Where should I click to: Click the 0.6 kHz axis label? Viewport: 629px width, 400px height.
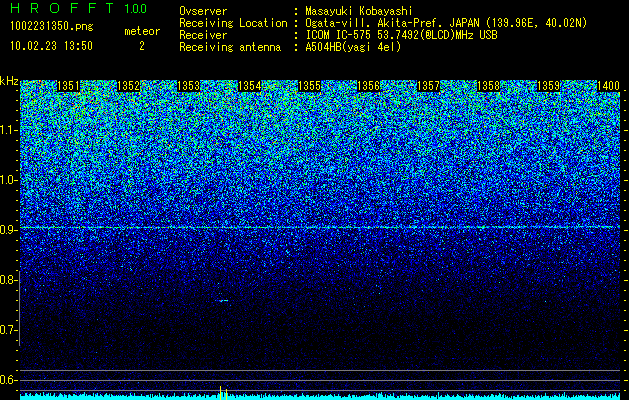tap(9, 380)
